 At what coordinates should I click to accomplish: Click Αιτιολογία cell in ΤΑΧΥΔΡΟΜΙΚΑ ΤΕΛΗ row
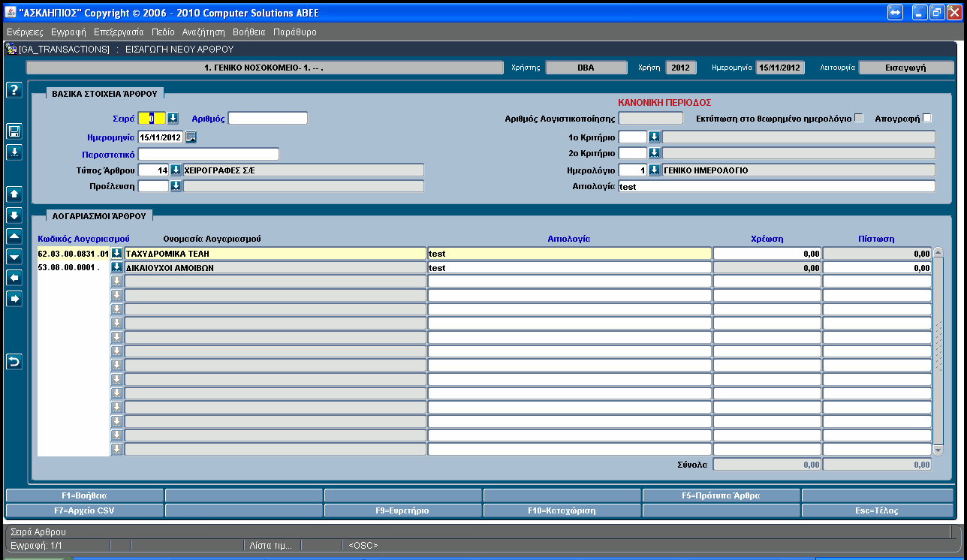[x=569, y=254]
